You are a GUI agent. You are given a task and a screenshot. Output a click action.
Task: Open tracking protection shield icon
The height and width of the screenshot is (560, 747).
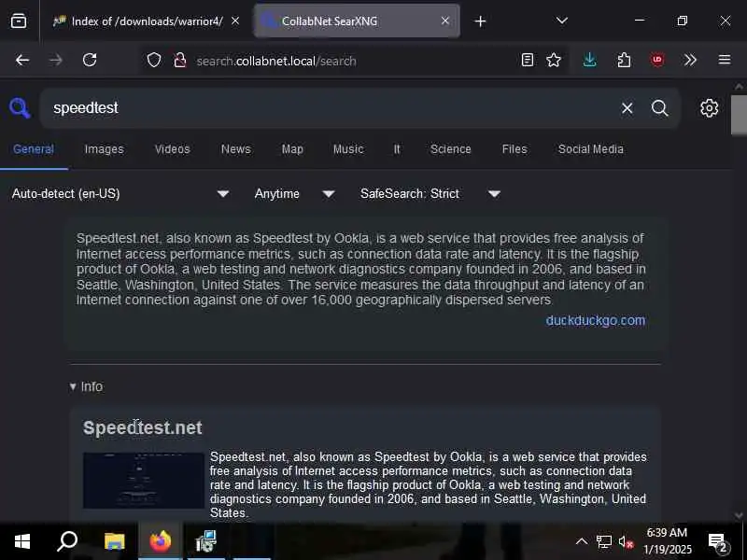pyautogui.click(x=153, y=60)
